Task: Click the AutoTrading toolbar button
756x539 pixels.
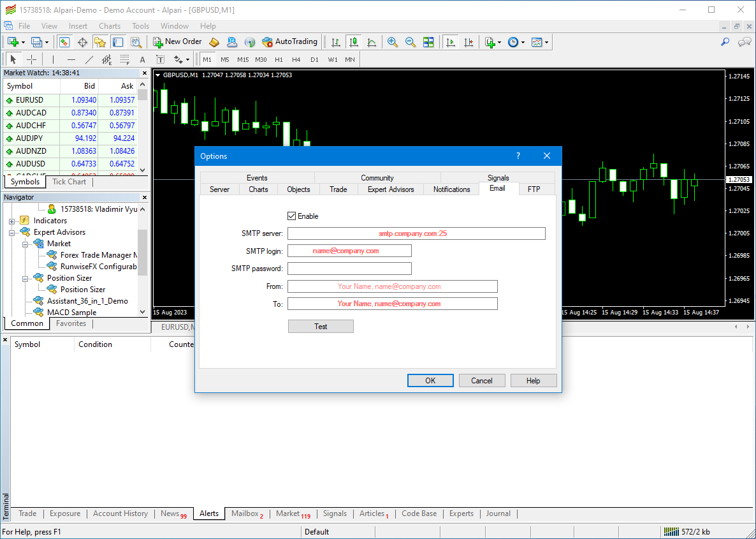Action: (289, 42)
